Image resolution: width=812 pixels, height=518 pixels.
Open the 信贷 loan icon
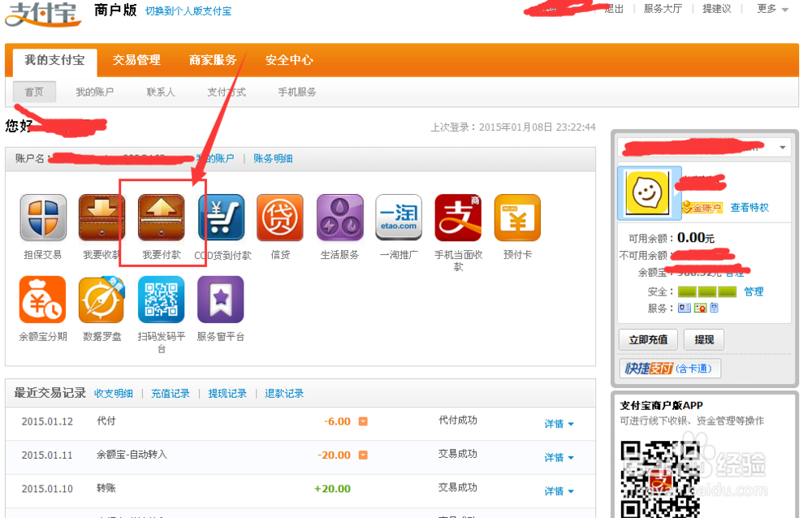pyautogui.click(x=280, y=218)
